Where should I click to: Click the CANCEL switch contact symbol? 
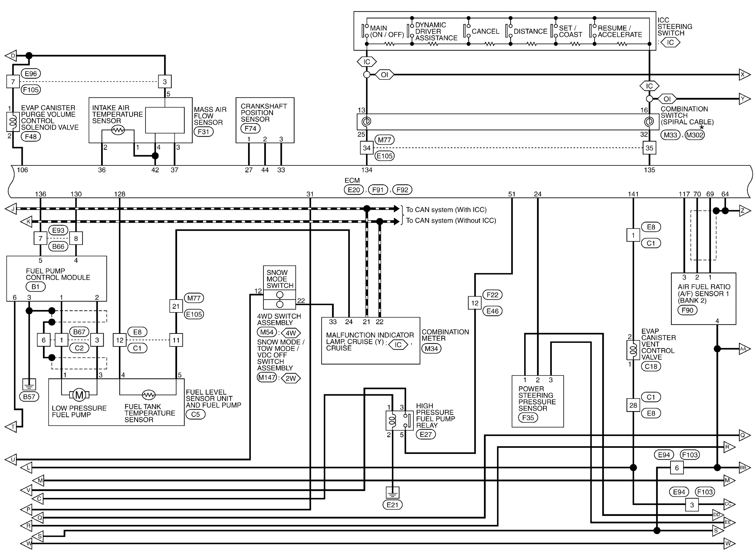[467, 31]
